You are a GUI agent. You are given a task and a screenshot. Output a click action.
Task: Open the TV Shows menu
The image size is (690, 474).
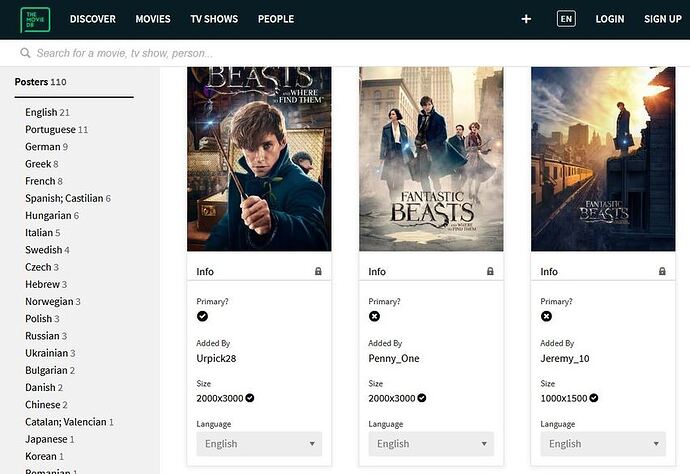[214, 19]
